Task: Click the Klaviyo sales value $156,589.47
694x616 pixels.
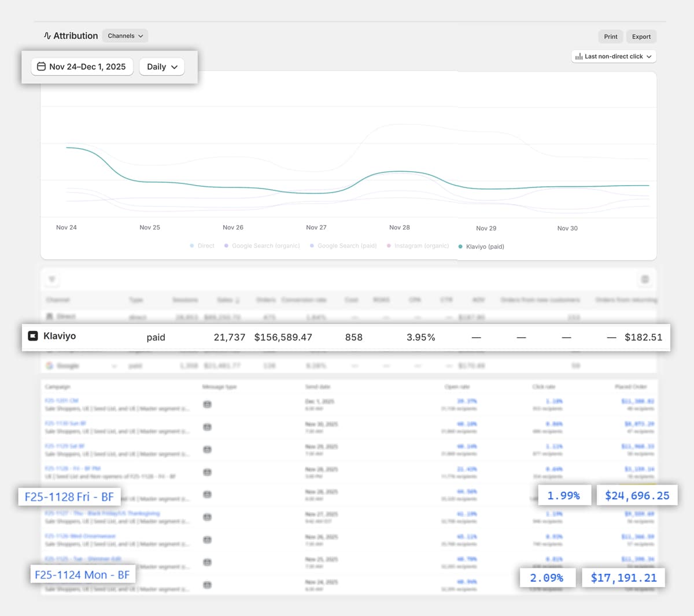Action: (x=283, y=337)
